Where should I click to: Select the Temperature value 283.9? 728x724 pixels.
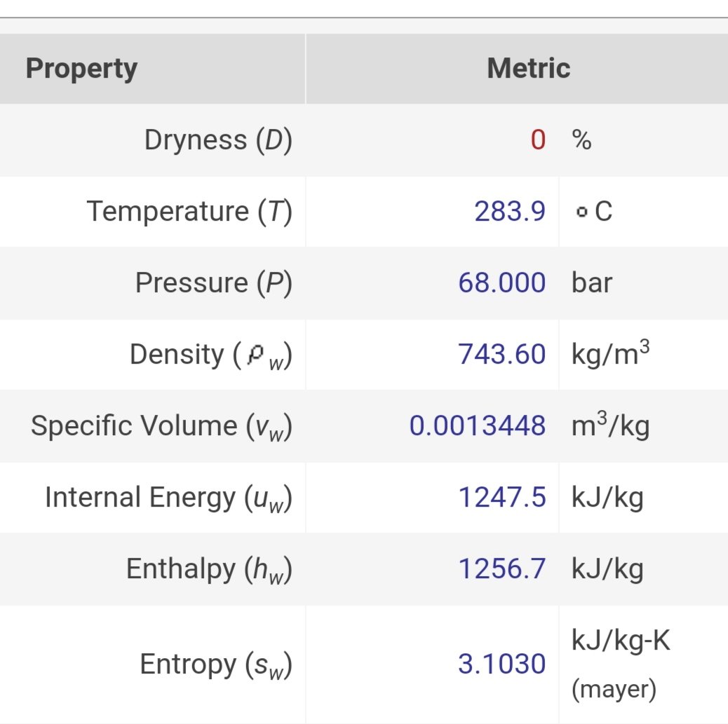click(510, 211)
